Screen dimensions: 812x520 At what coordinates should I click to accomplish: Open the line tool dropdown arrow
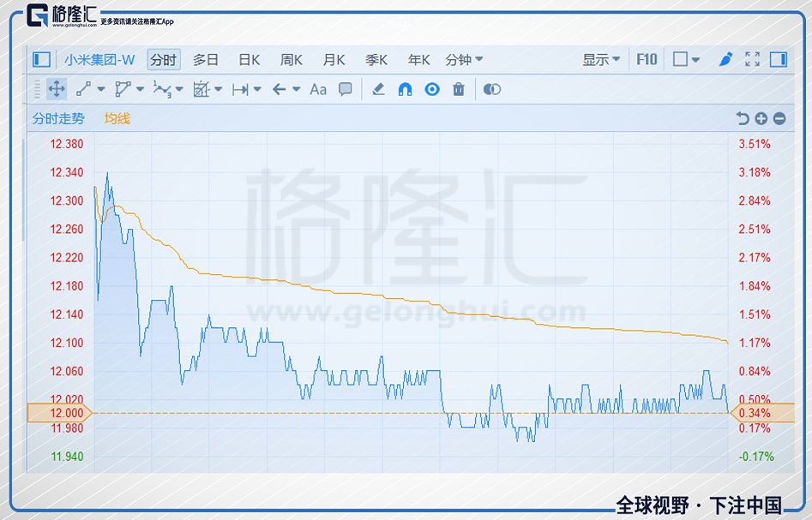pyautogui.click(x=101, y=89)
